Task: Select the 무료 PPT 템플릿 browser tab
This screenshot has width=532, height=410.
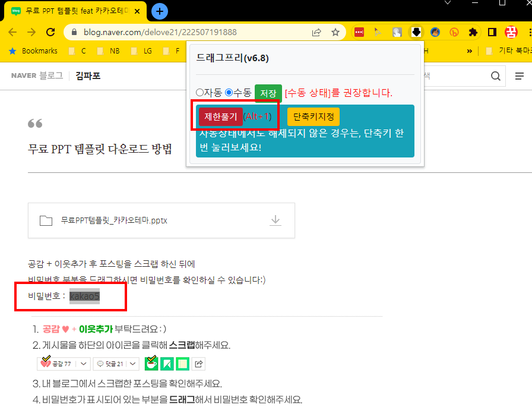Action: pos(75,11)
